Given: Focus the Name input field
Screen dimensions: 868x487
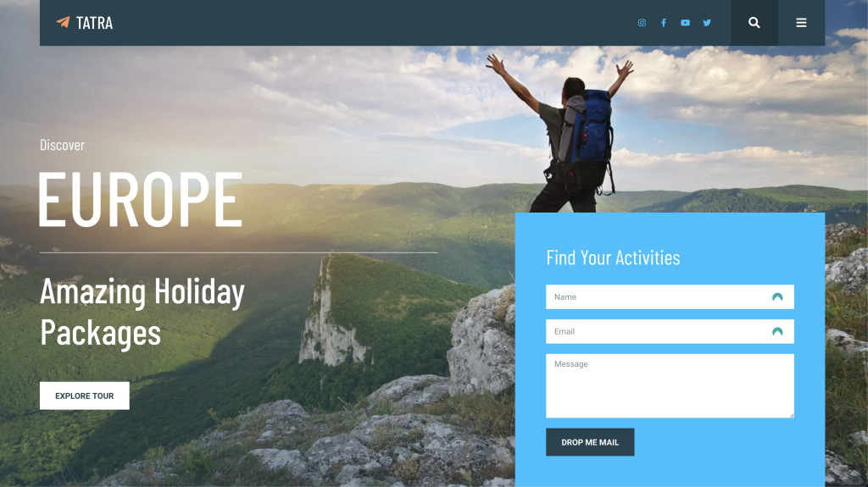Looking at the screenshot, I should pyautogui.click(x=670, y=297).
